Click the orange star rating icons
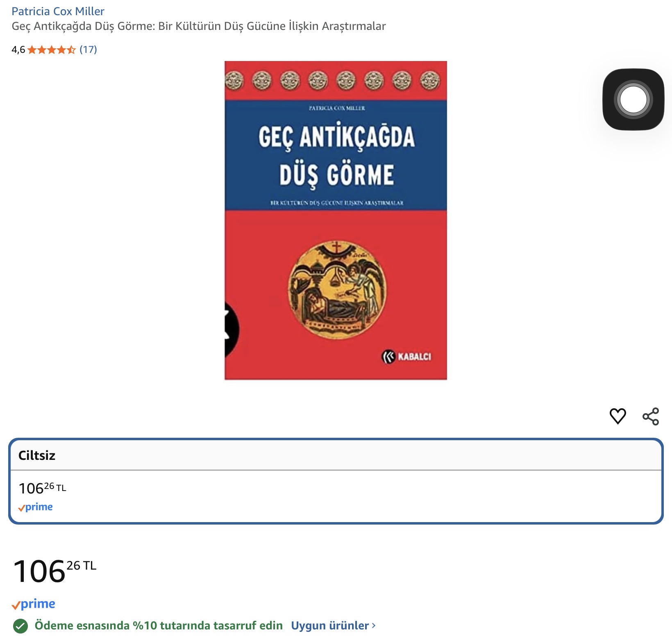The image size is (672, 638). point(52,50)
